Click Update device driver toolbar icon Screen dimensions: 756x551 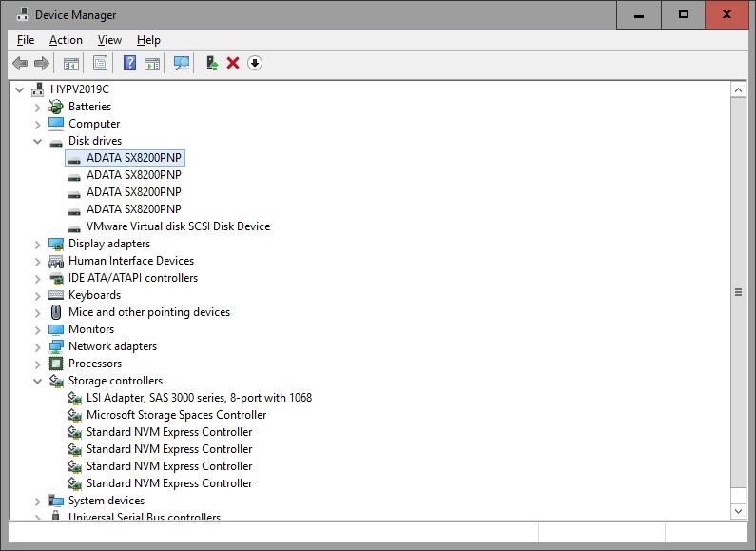[212, 63]
